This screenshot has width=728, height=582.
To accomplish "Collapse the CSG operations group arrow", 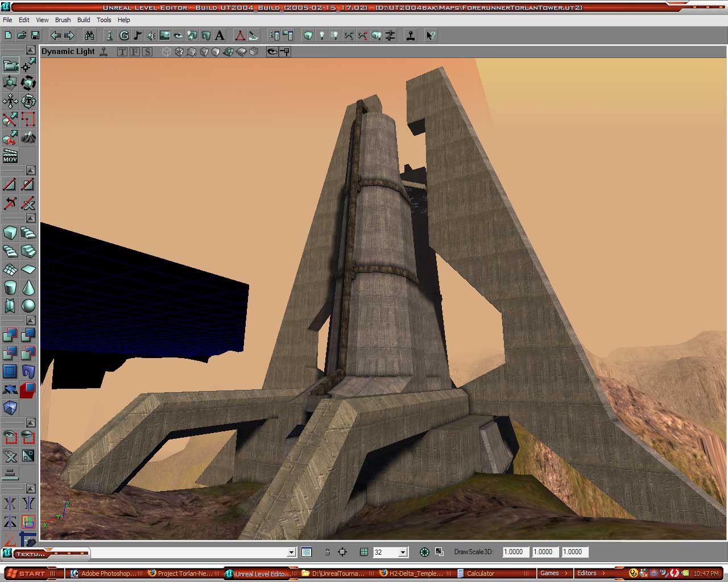I will pyautogui.click(x=31, y=321).
